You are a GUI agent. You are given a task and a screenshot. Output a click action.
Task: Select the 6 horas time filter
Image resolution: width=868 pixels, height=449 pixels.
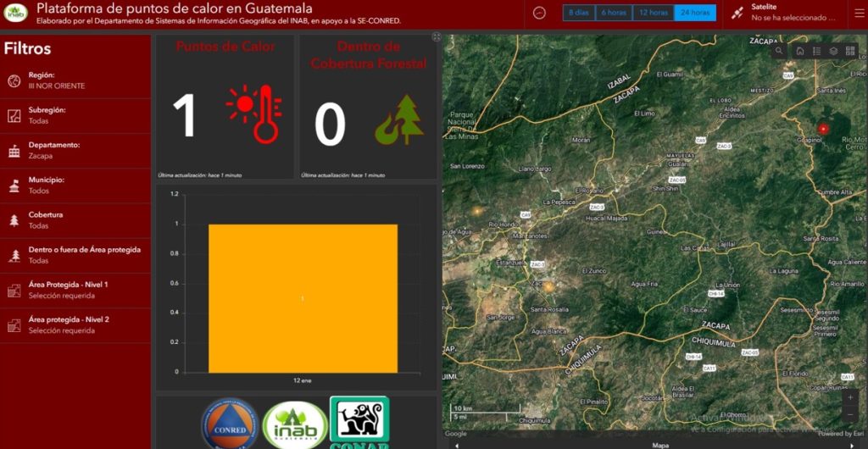pos(615,13)
